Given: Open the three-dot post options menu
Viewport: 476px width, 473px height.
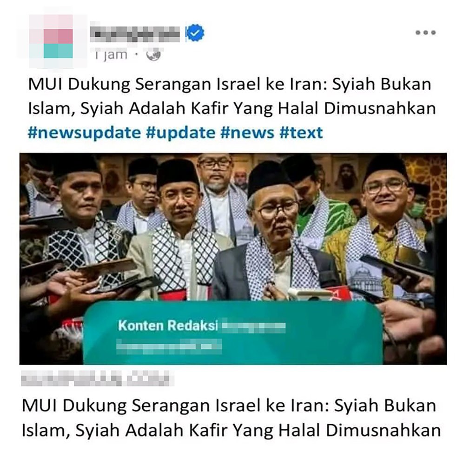Looking at the screenshot, I should (425, 33).
